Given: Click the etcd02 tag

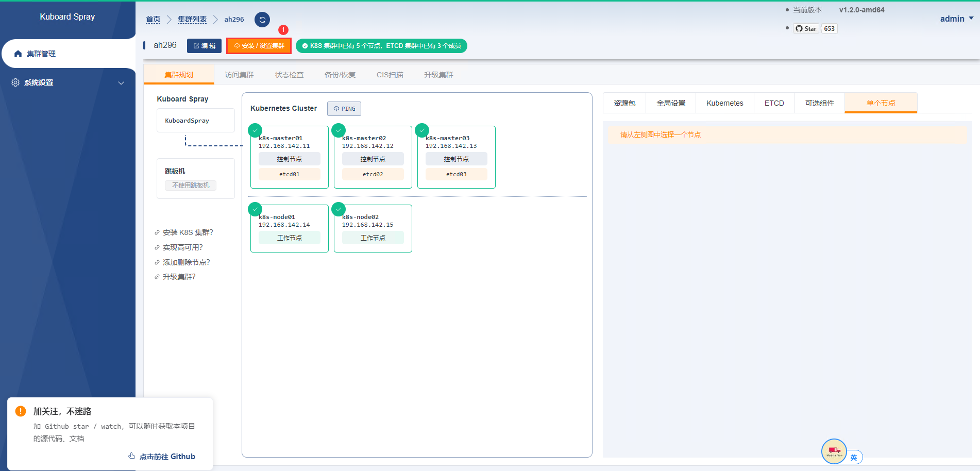Looking at the screenshot, I should pyautogui.click(x=373, y=174).
